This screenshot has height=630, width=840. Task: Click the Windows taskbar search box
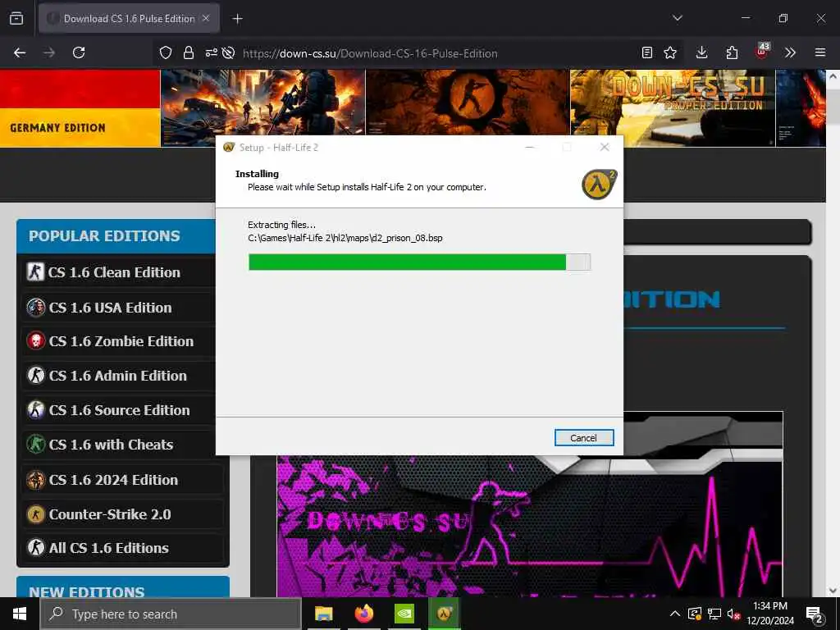pyautogui.click(x=171, y=614)
